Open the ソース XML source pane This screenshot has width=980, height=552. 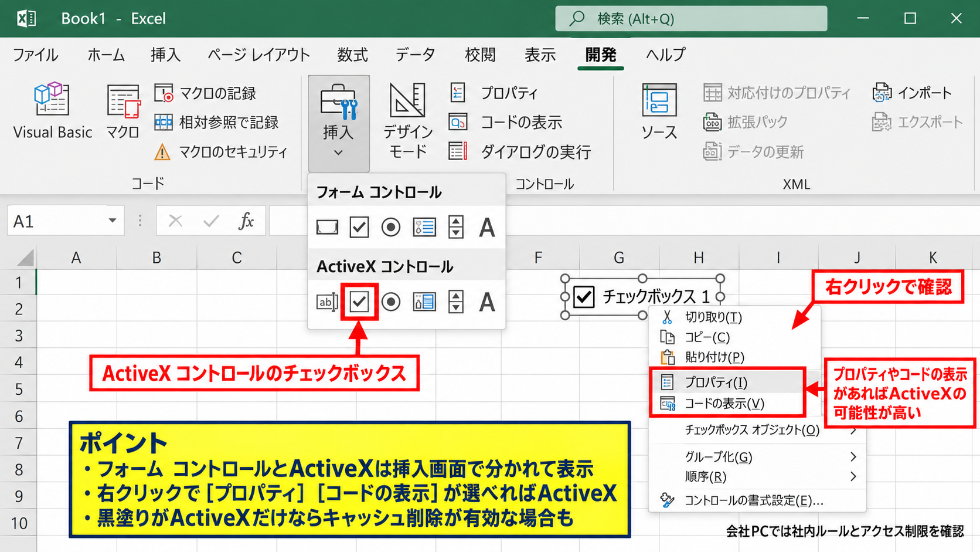pos(659,111)
